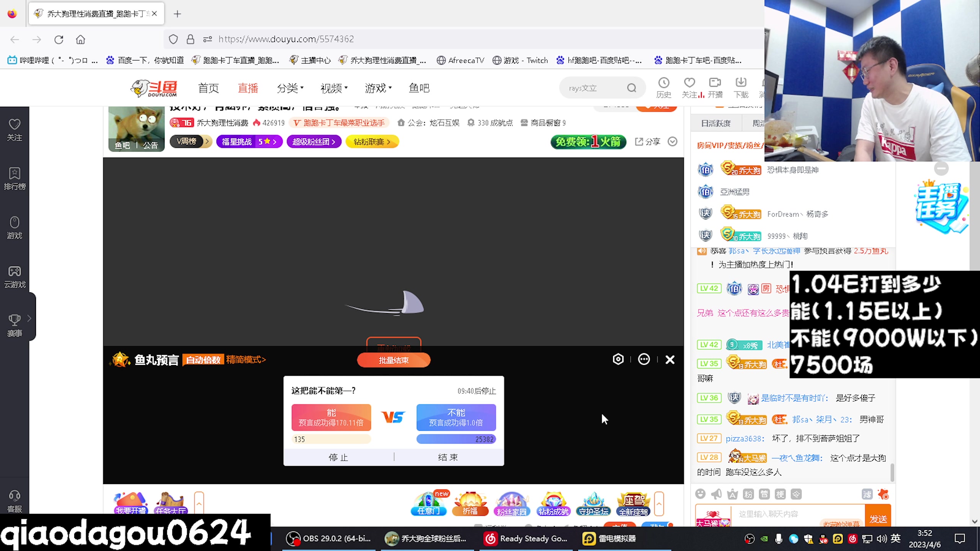Click the 粉 fan badge icon

tap(749, 494)
